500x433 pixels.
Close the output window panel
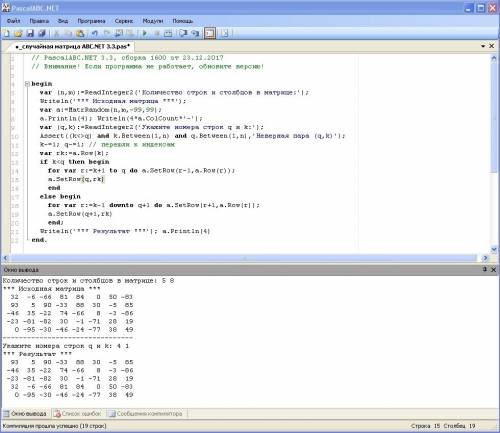493,269
